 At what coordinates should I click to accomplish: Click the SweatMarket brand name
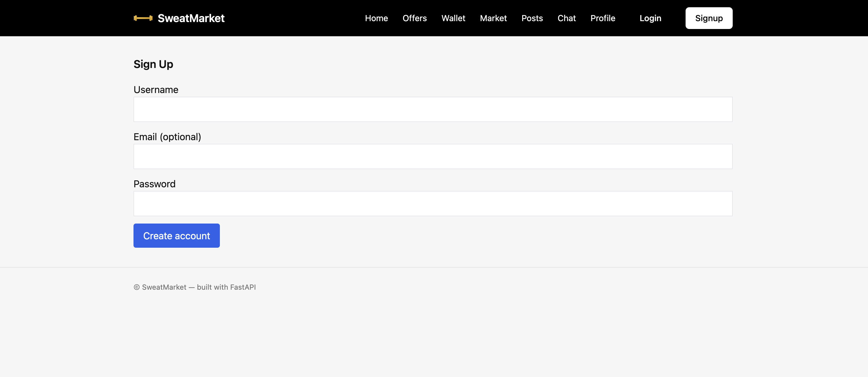[x=191, y=18]
